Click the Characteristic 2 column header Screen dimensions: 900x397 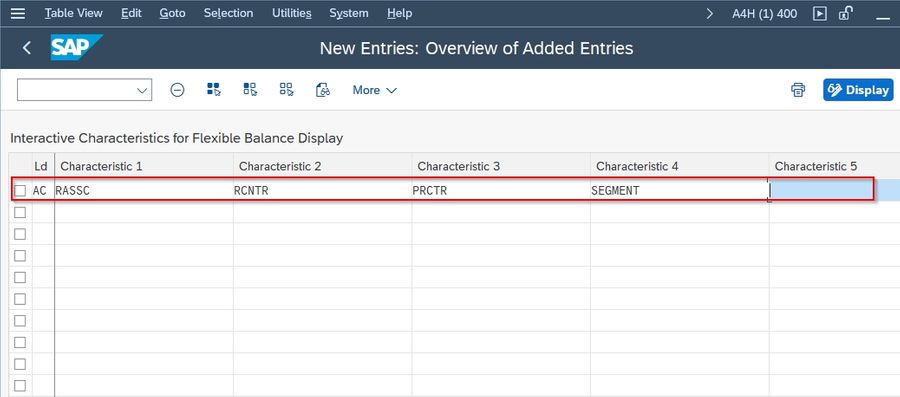coord(323,166)
